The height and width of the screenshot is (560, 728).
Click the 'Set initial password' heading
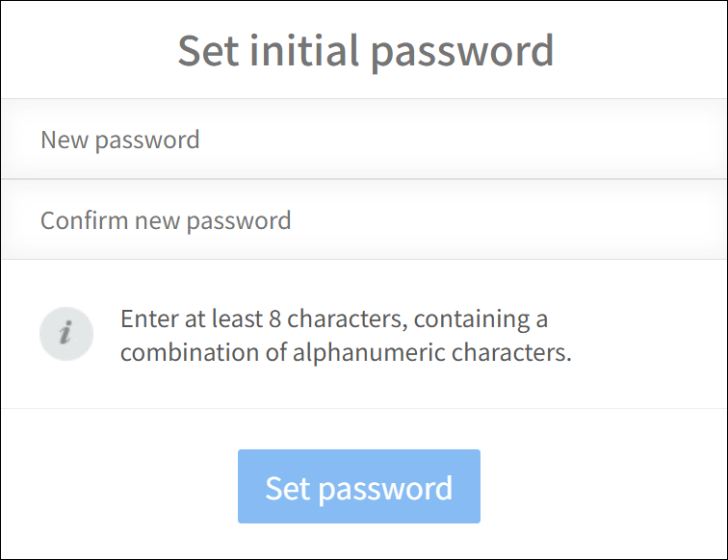tap(365, 50)
